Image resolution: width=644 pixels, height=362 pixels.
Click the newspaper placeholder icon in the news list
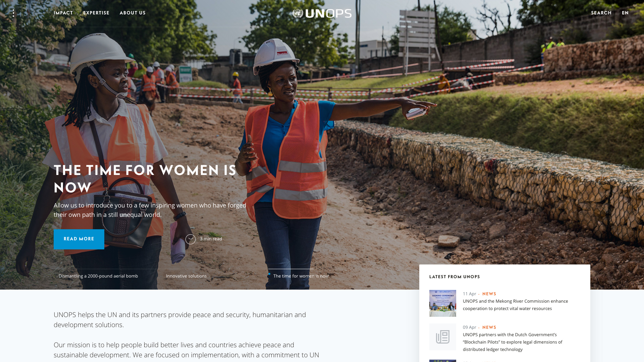point(443,337)
